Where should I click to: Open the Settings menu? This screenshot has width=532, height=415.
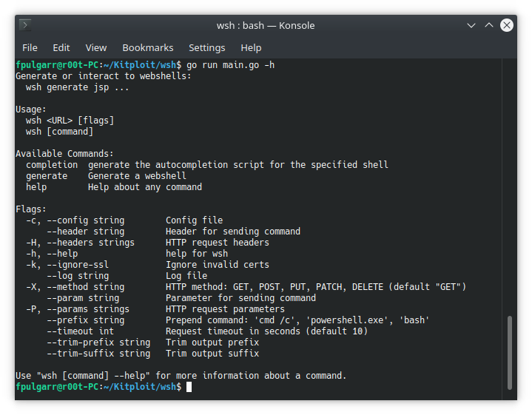[x=207, y=48]
